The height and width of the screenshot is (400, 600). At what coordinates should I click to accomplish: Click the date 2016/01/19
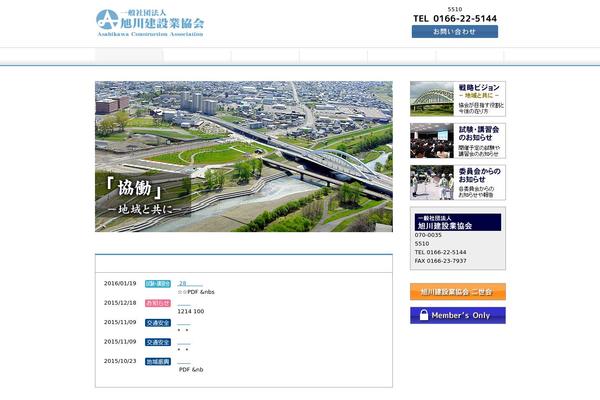[x=120, y=284]
